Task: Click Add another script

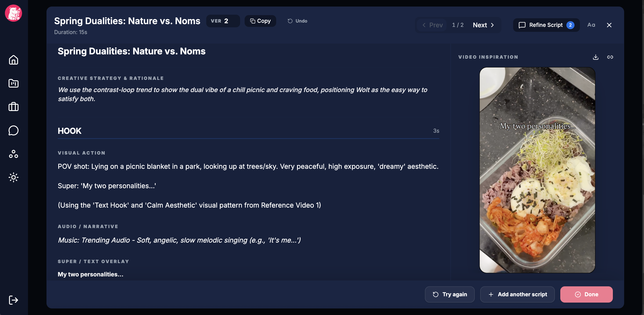Action: 517,294
